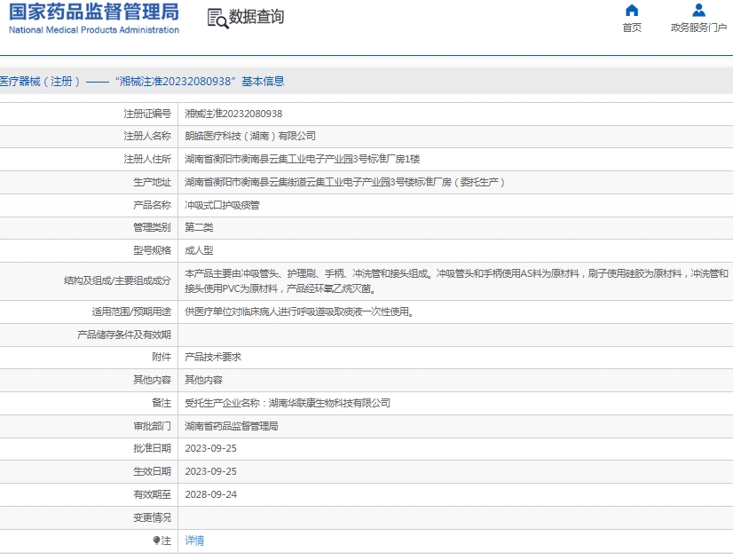Viewport: 733px width, 560px height.
Task: Select registration number value 湘械注准20232080938 in table
Action: tap(233, 114)
